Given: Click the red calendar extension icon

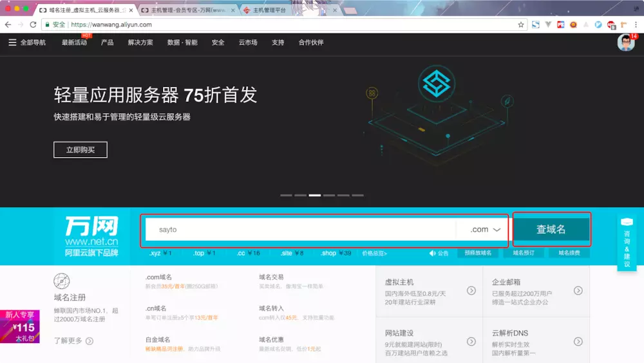Looking at the screenshot, I should (561, 24).
